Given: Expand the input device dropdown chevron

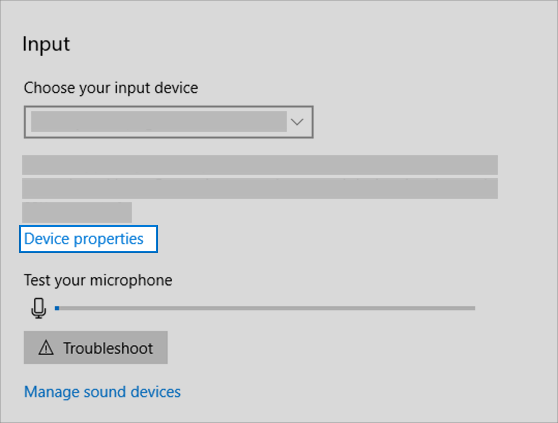Looking at the screenshot, I should (x=297, y=122).
